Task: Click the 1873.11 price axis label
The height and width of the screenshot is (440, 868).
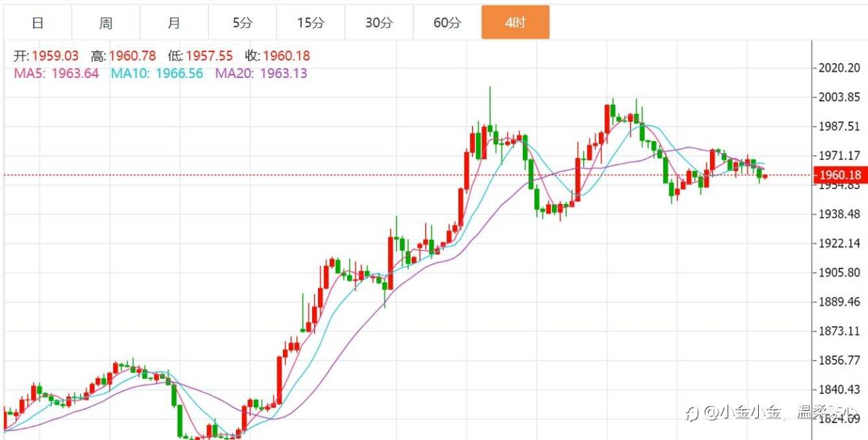Action: point(841,331)
